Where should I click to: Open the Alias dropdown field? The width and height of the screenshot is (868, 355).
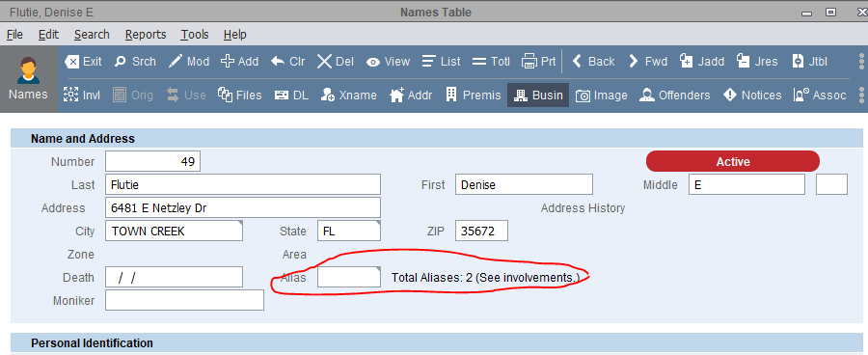[349, 277]
